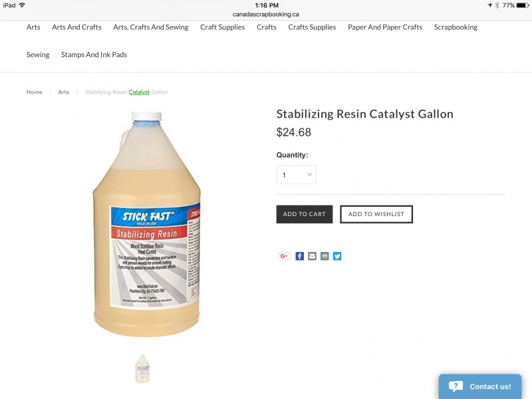The image size is (532, 399).
Task: Tap the canadascrapbooking.ca address bar
Action: click(x=266, y=14)
